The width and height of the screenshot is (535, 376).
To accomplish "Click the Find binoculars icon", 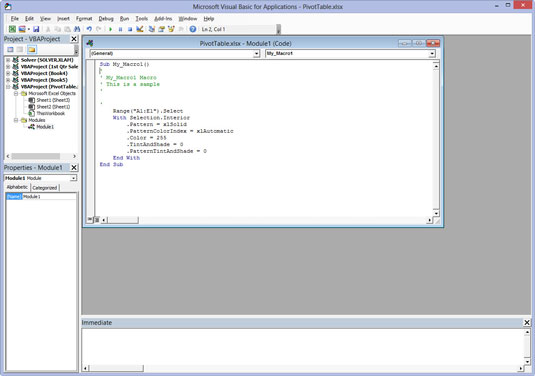I will pos(77,29).
